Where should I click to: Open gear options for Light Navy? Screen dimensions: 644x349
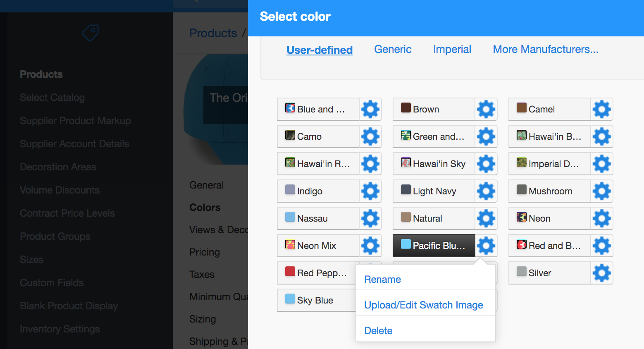click(486, 191)
